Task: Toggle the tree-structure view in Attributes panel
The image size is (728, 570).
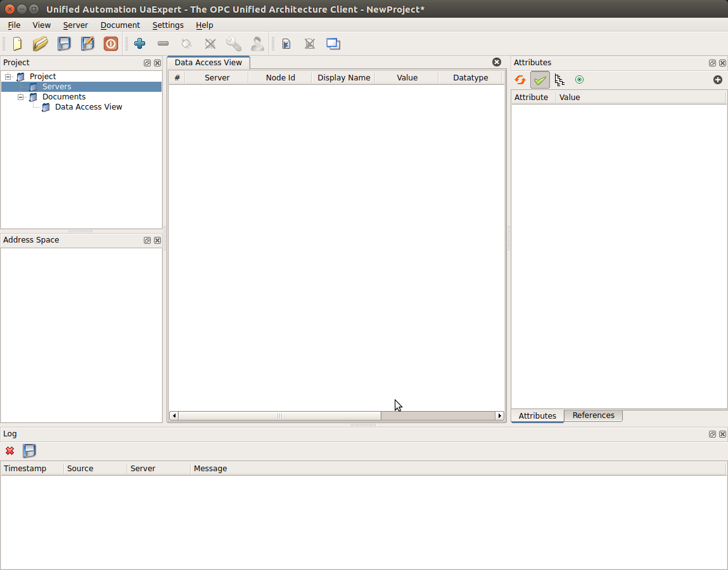Action: [x=559, y=80]
